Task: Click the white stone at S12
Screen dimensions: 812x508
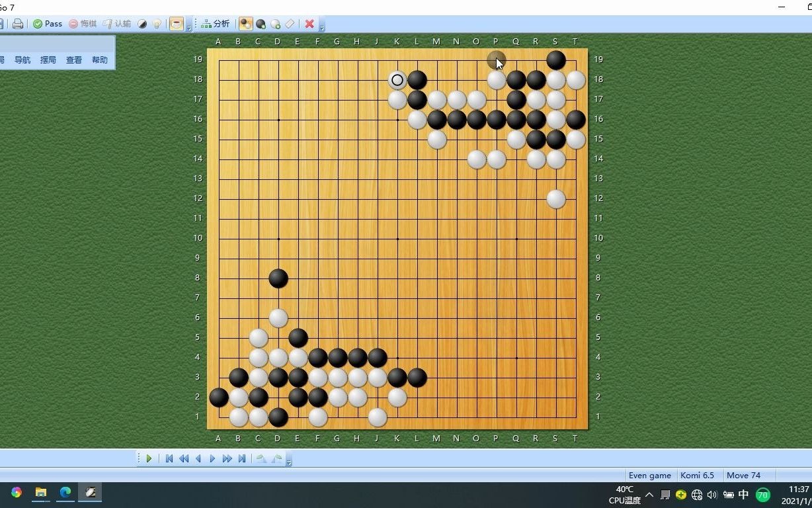Action: tap(556, 199)
